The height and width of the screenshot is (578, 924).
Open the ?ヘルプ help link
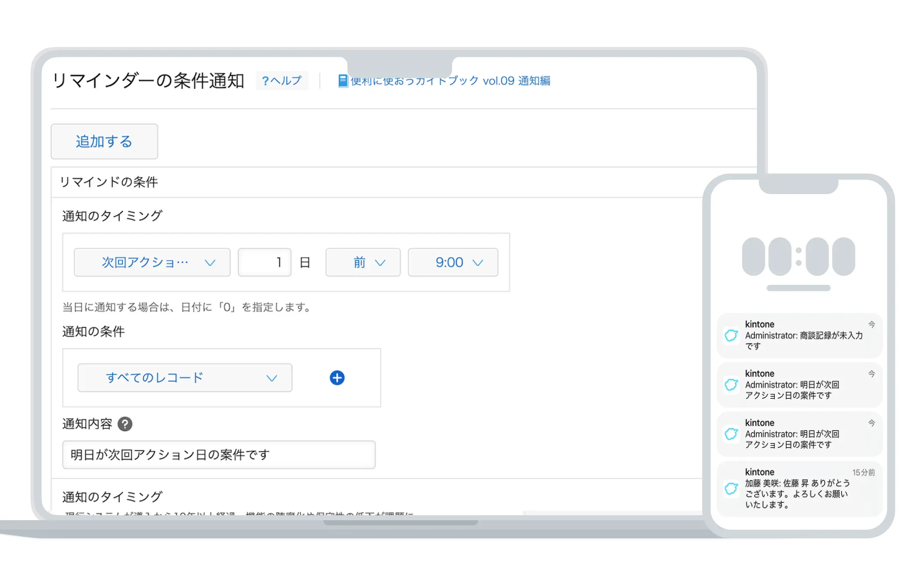point(282,81)
